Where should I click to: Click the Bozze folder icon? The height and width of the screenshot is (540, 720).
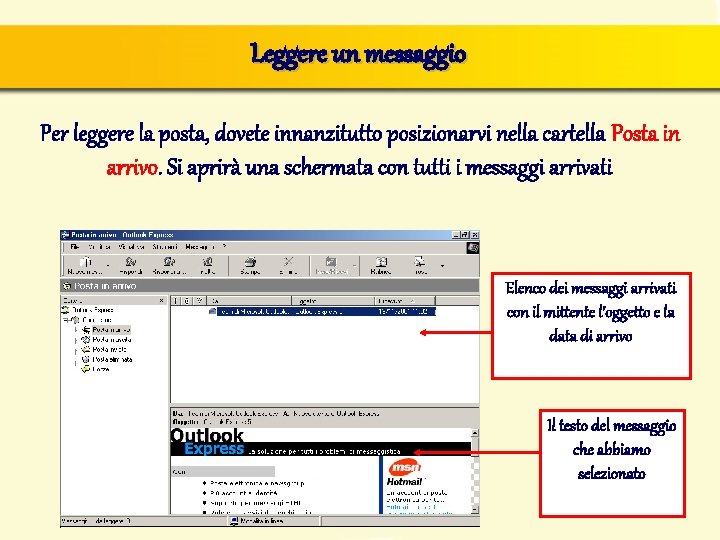coord(86,369)
